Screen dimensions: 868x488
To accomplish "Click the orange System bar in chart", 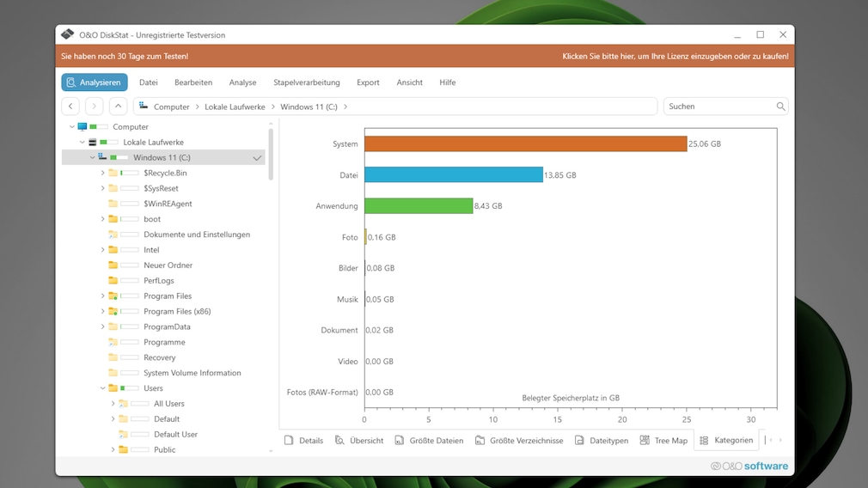I will pos(525,143).
